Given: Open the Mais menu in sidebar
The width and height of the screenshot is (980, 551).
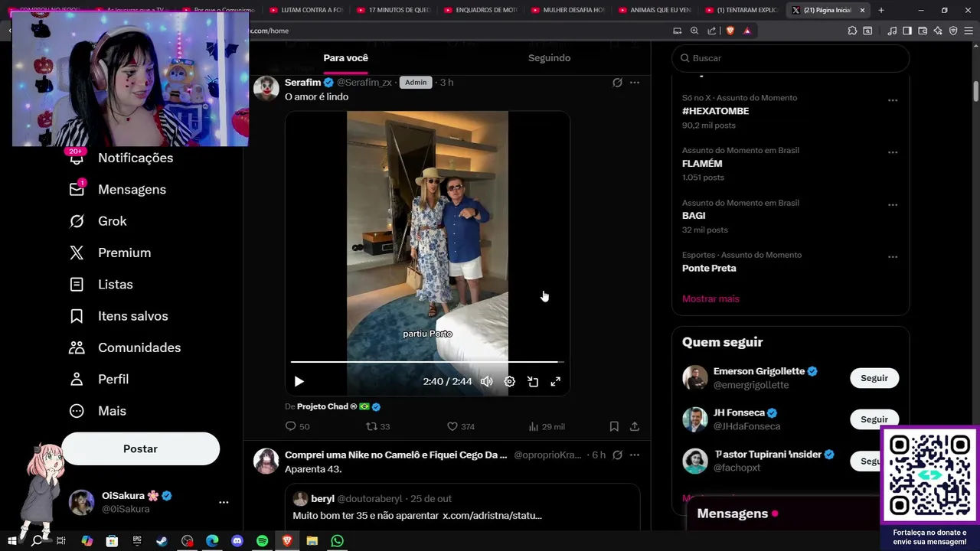Looking at the screenshot, I should (x=96, y=411).
